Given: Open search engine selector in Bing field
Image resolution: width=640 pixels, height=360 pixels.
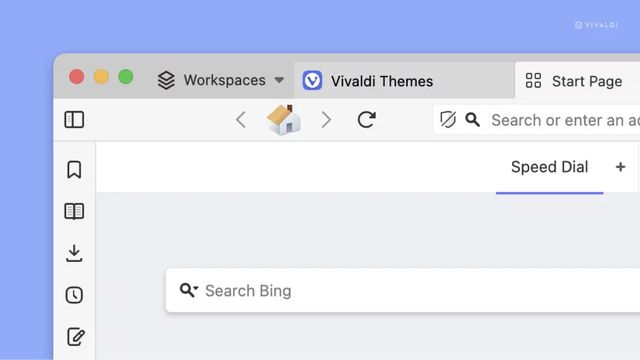Looking at the screenshot, I should [x=189, y=290].
